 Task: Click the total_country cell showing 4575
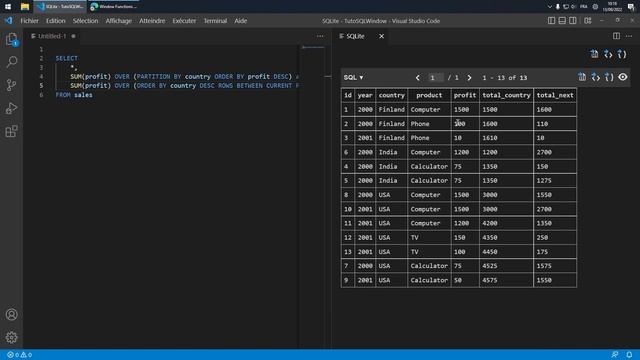tap(506, 280)
